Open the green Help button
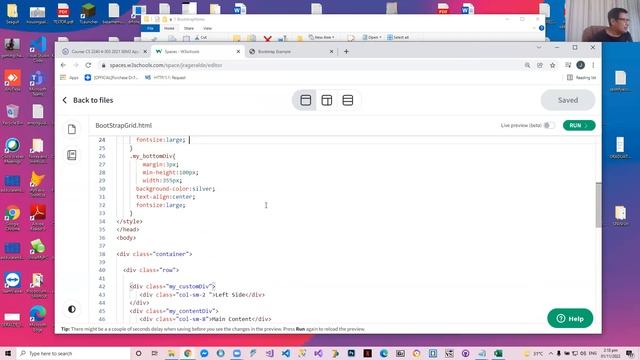Image resolution: width=640 pixels, height=360 pixels. (x=570, y=318)
